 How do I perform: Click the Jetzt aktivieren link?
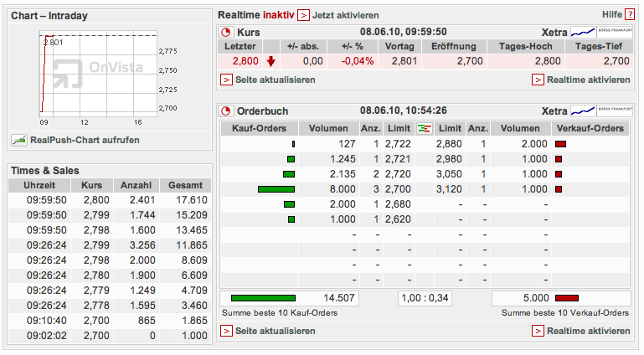click(345, 16)
